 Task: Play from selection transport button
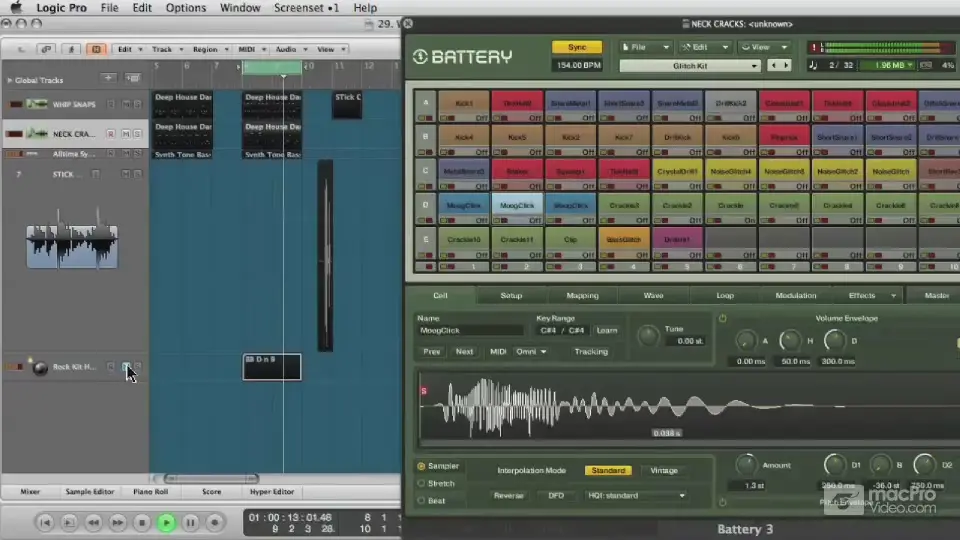coord(69,522)
